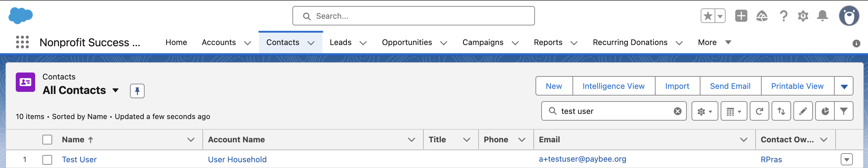Select all contacts header checkbox

pos(47,139)
